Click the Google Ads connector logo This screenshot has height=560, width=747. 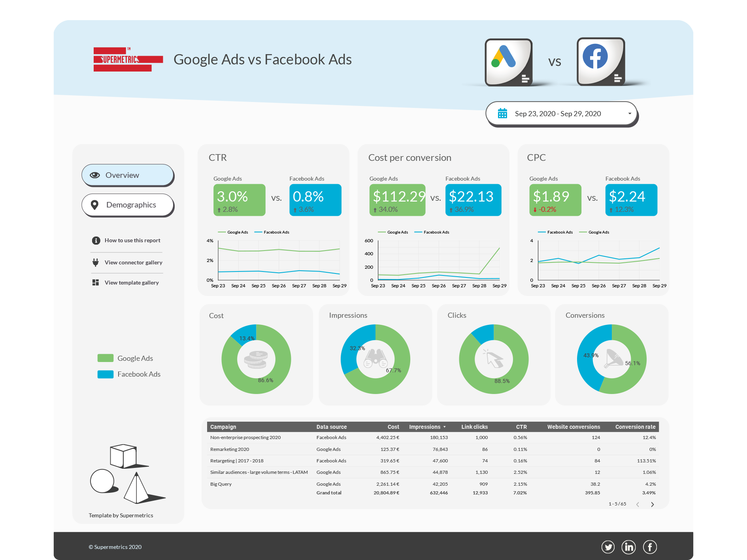508,62
